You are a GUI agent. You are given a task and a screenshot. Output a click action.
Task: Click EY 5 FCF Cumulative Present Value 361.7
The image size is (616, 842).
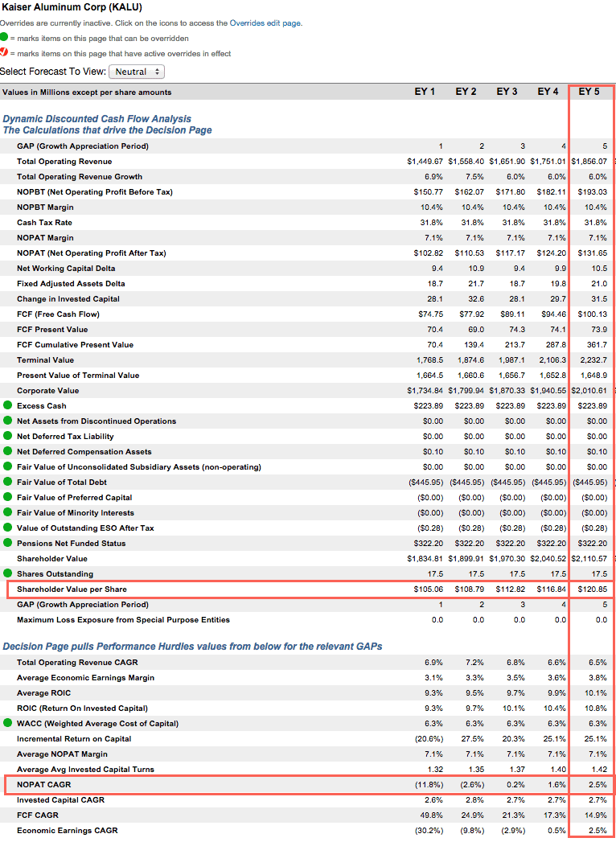click(598, 345)
